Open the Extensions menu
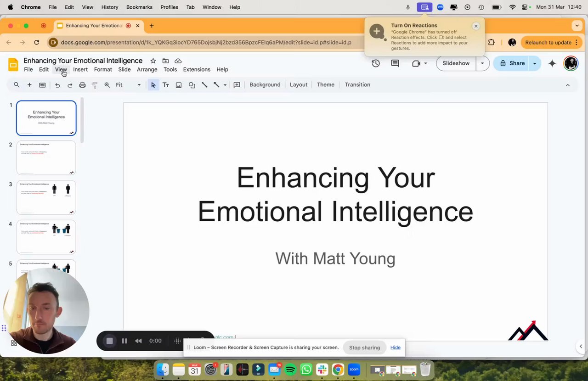Image resolution: width=588 pixels, height=381 pixels. tap(197, 69)
